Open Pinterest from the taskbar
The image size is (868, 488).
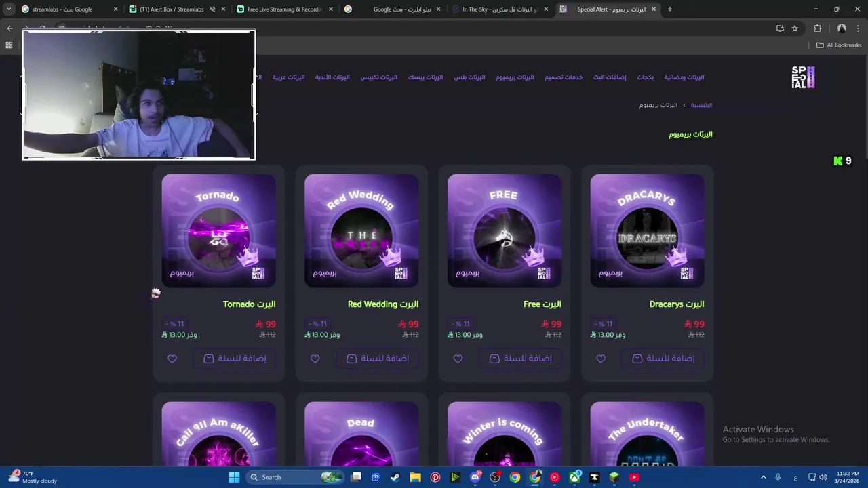tap(435, 477)
